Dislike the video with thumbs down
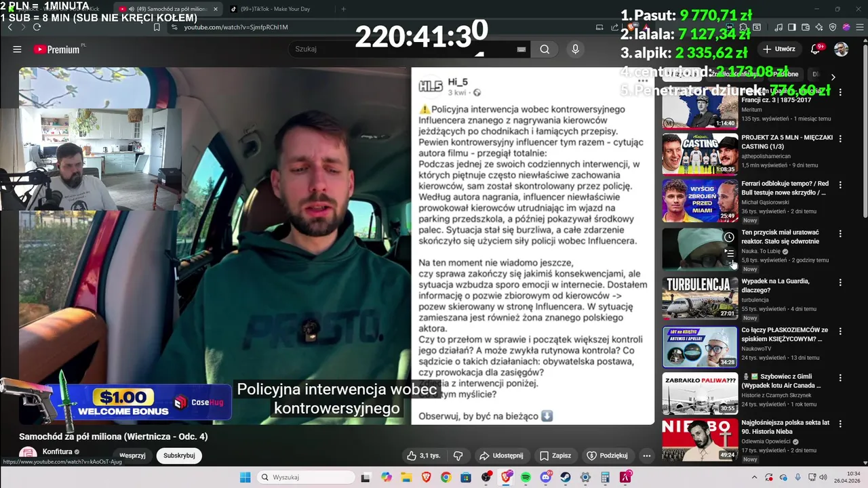Viewport: 868px width, 488px height. [x=458, y=455]
